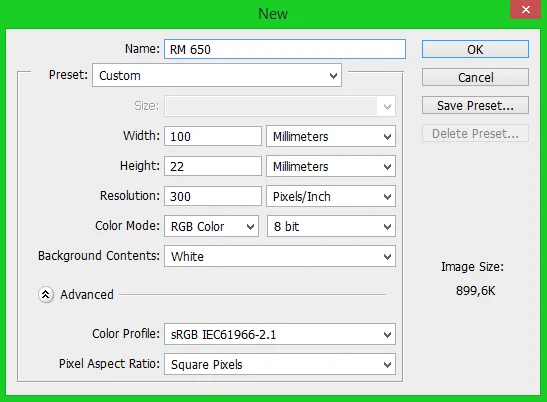
Task: Open the RGB Color mode dropdown
Action: [x=211, y=226]
